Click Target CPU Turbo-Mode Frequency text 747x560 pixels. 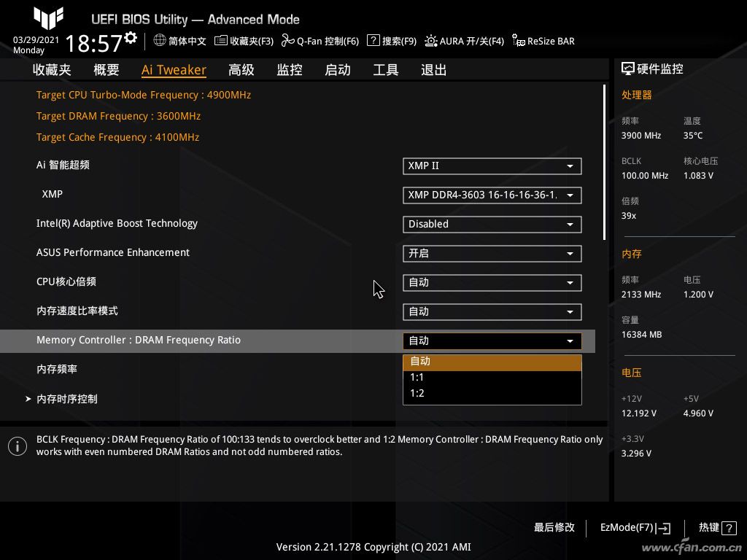144,95
